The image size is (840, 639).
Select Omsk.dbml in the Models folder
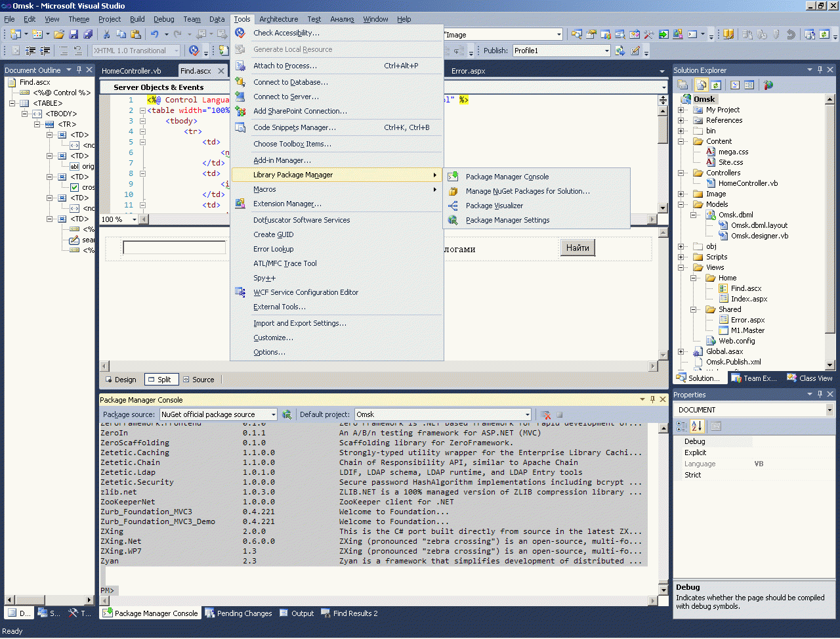click(736, 215)
